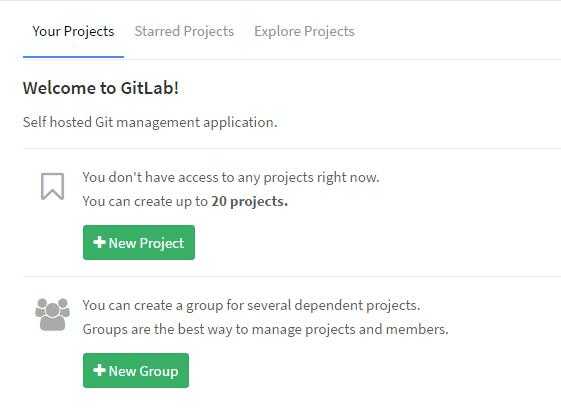Click 'Self hosted Git management application.' text

(150, 122)
